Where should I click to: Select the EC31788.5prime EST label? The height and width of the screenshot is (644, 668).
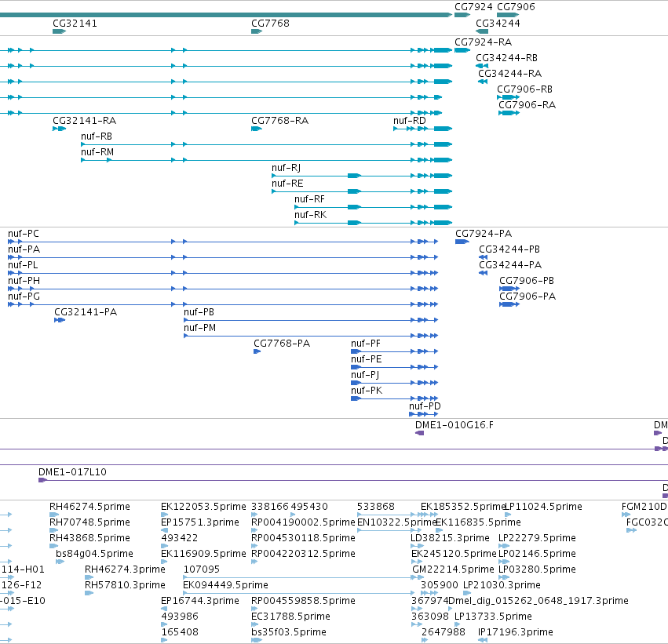(x=291, y=617)
